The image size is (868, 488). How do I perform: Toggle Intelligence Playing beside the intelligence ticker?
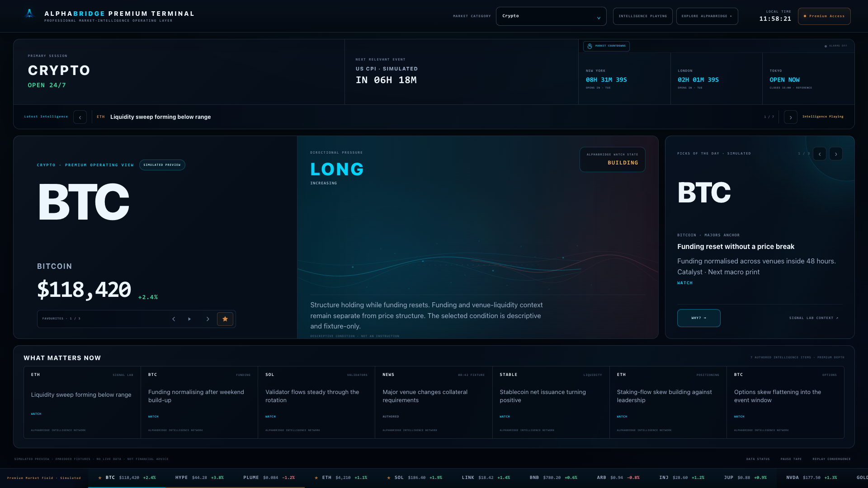823,117
